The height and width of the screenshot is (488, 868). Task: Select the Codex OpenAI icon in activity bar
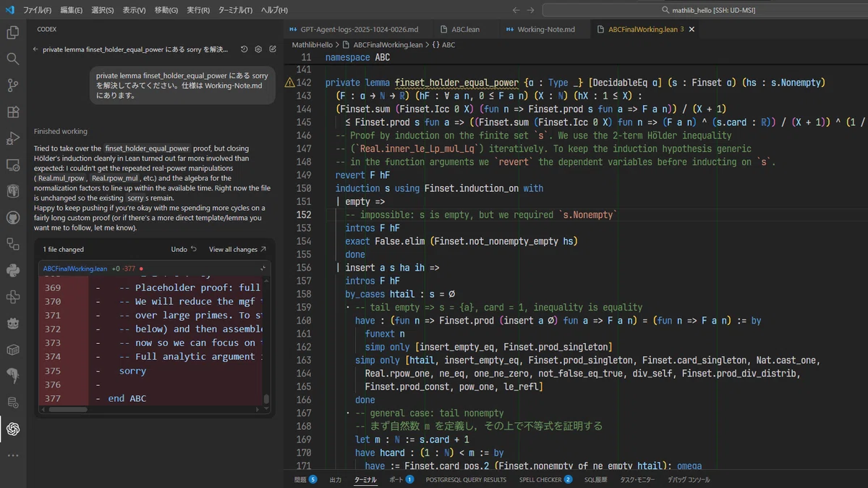click(x=13, y=429)
